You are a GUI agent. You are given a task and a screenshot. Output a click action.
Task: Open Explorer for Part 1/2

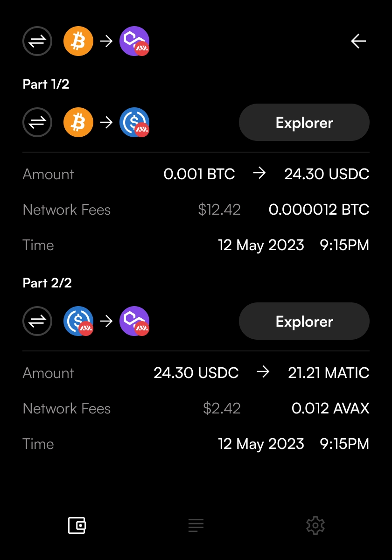pos(304,122)
